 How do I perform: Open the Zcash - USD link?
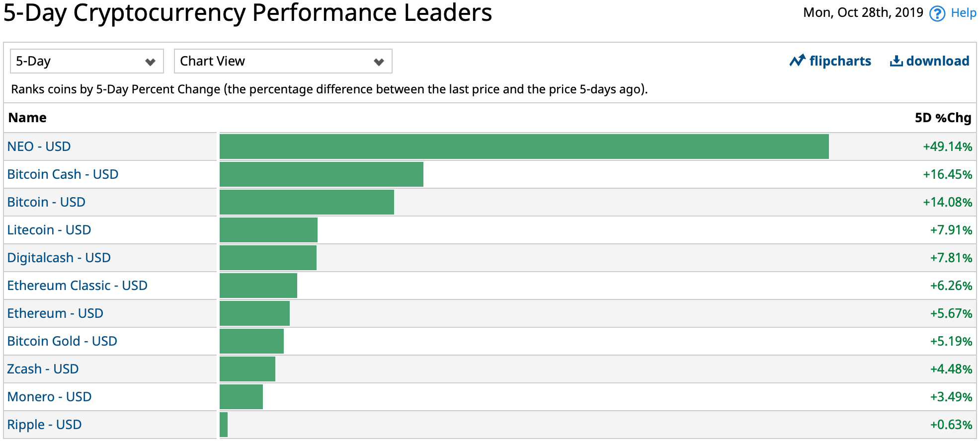[x=43, y=369]
